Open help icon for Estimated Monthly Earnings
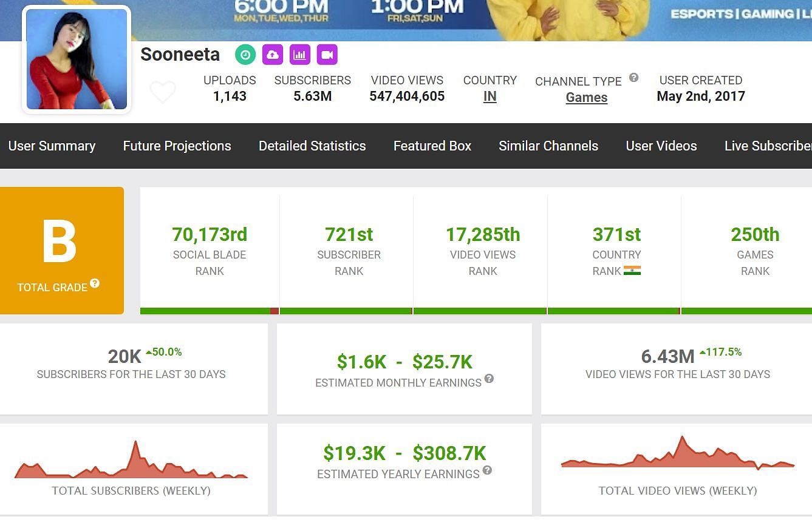Viewport: 812px width, 531px height. click(489, 379)
